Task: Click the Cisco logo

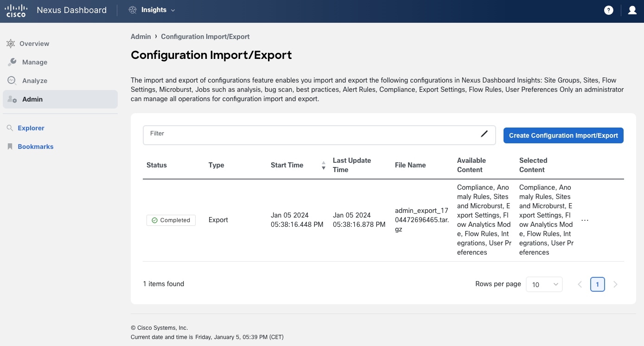Action: point(16,10)
